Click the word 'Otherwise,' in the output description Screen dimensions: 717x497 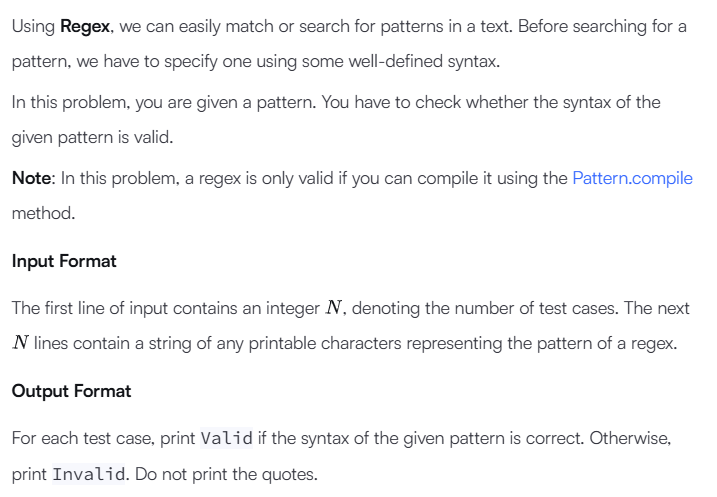[x=630, y=438]
